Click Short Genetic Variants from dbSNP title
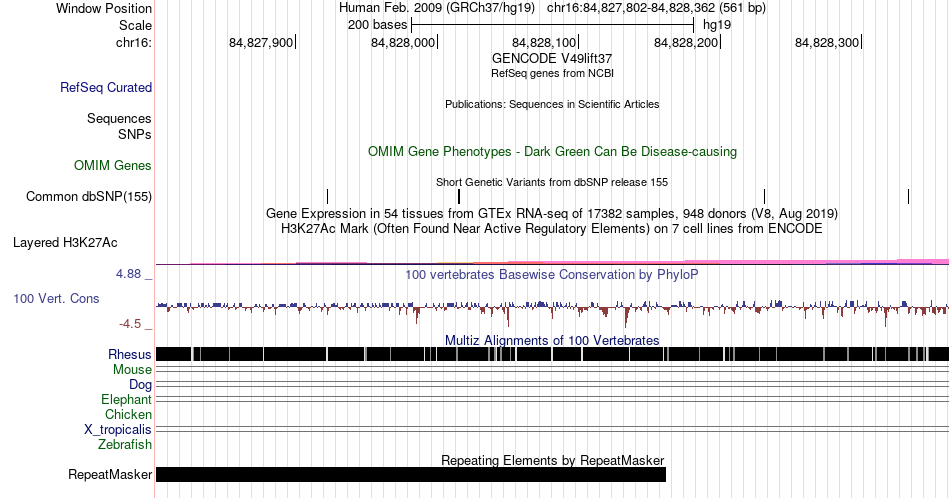 552,182
